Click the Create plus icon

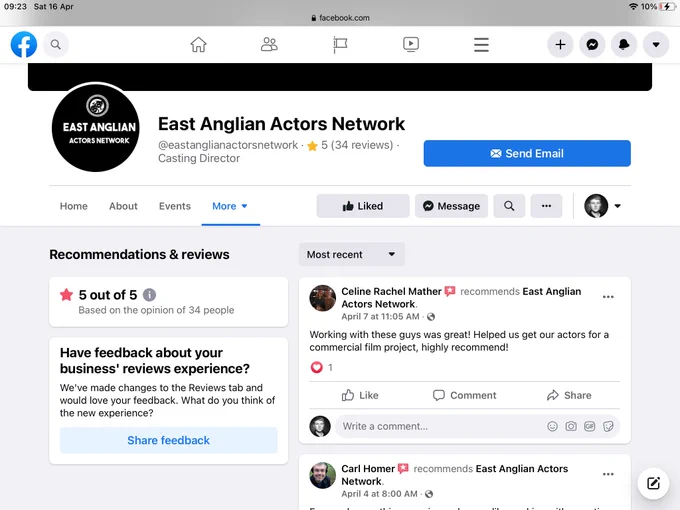[560, 44]
